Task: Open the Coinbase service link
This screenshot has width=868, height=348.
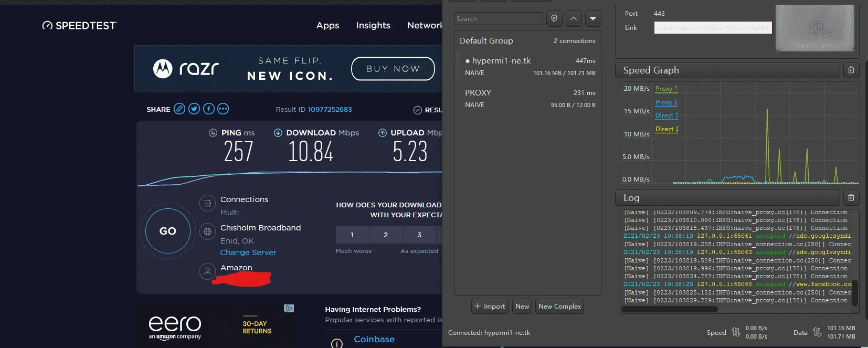Action: coord(374,339)
